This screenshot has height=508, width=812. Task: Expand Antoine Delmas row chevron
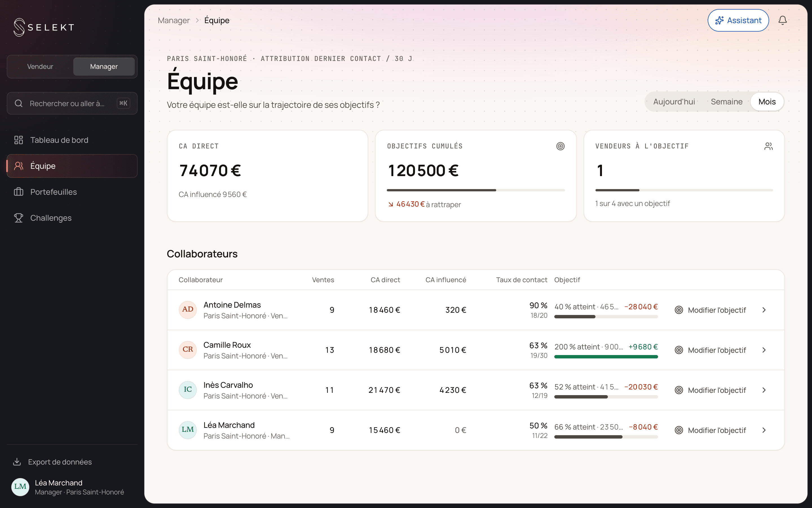tap(764, 310)
